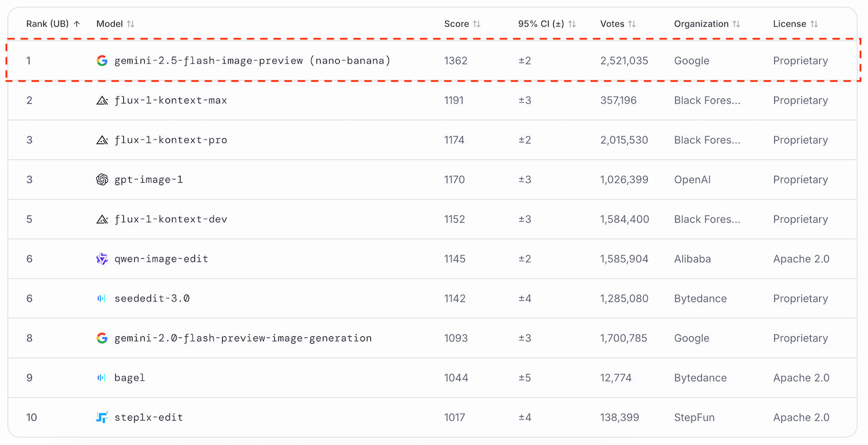Click the Flux logo beside flux-1-kontext-pro
Image resolution: width=868 pixels, height=445 pixels.
point(102,140)
